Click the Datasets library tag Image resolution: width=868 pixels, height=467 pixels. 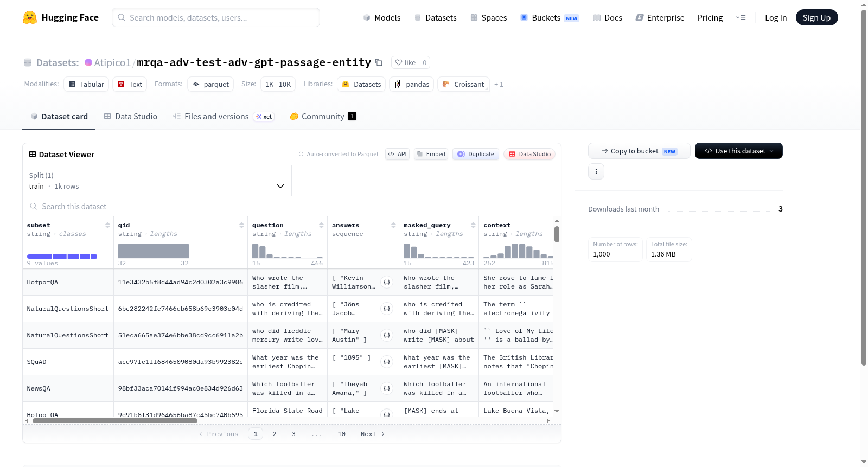pyautogui.click(x=361, y=84)
